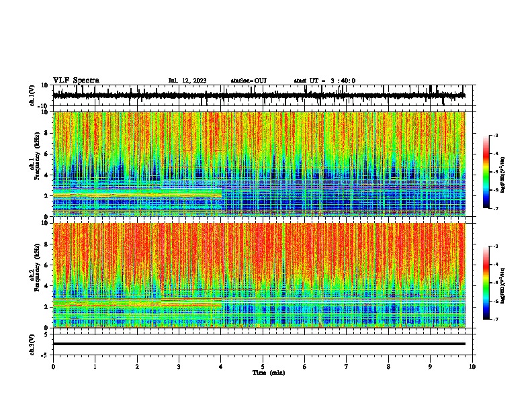Viewport: 532px width, 411px height.
Task: Click the '-7' label on ch.1 colorbar
Action: pos(495,208)
